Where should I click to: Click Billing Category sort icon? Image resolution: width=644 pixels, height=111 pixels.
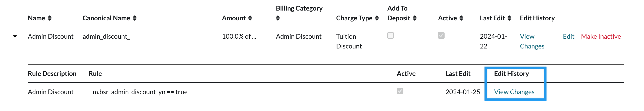278,18
